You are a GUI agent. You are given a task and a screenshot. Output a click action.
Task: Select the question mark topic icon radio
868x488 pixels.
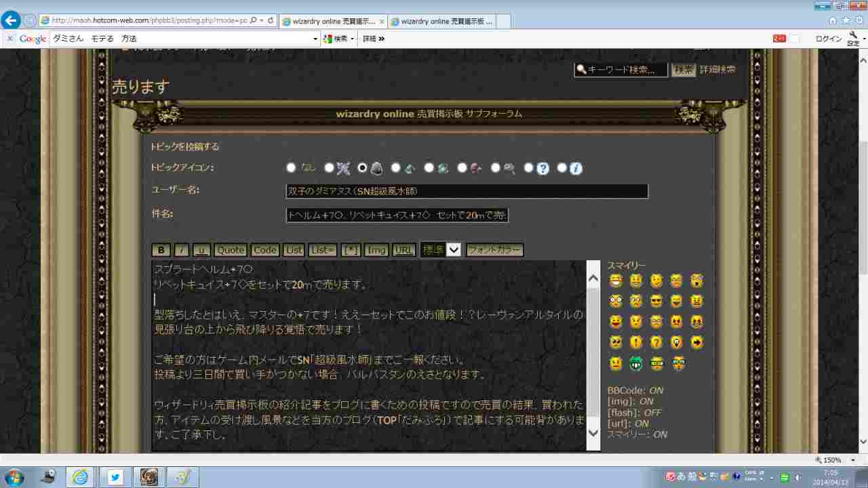point(529,167)
